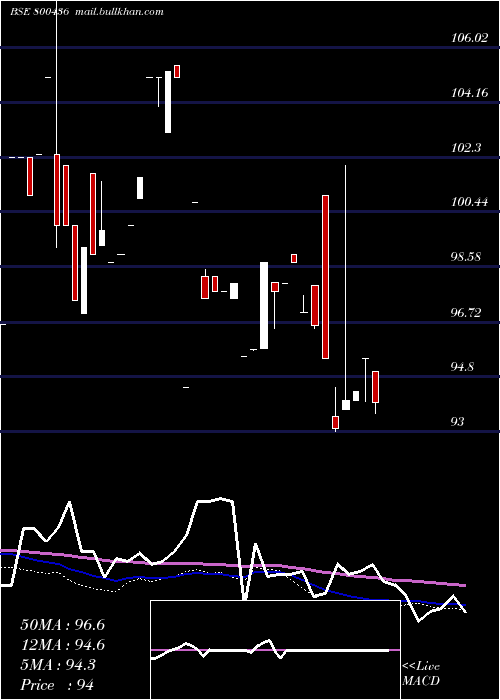Click the large white candle near 104.16
Screen dimensions: 500x700
click(168, 102)
